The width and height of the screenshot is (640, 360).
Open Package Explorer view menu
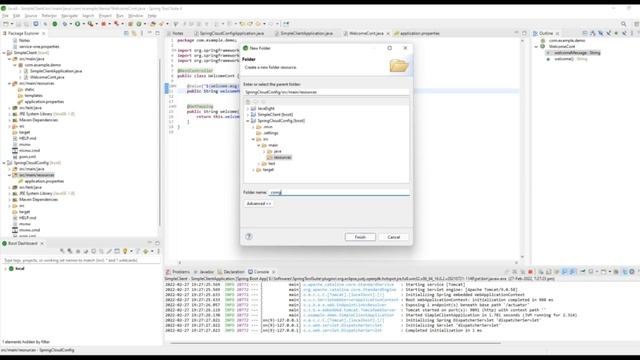(142, 33)
